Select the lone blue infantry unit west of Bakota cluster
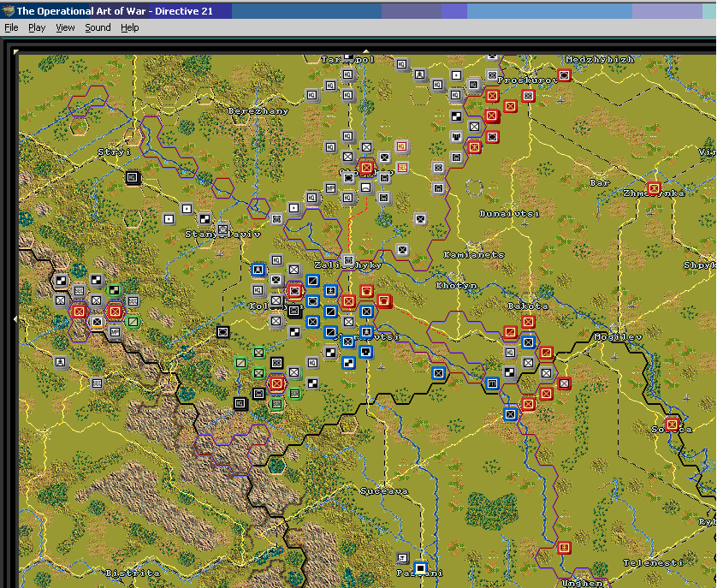Screen dimensions: 717x588 pos(438,373)
